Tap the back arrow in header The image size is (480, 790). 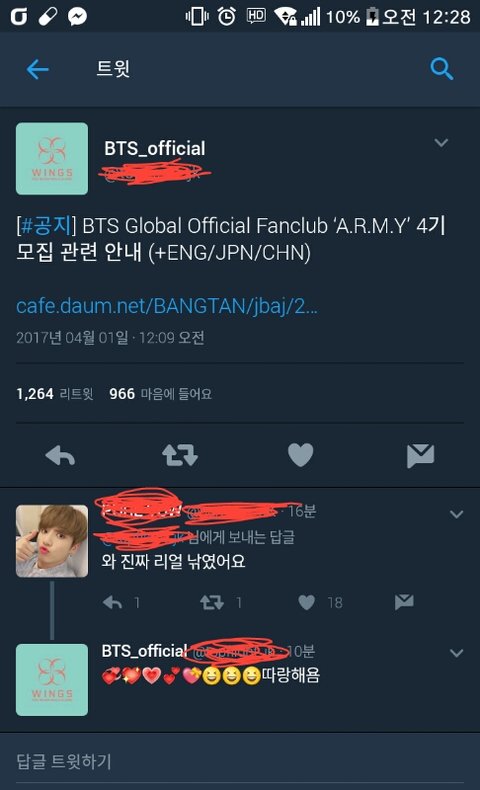point(37,69)
